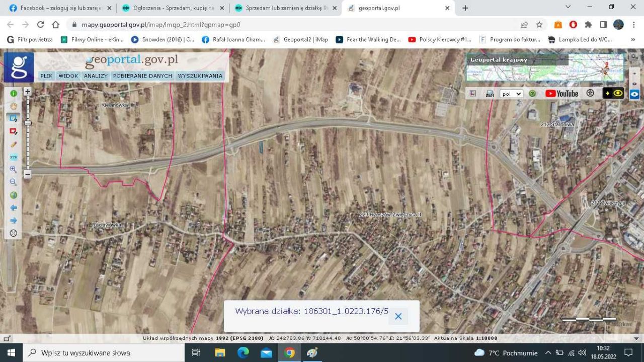
Task: Activate the pencil drawing tool
Action: pos(14,144)
